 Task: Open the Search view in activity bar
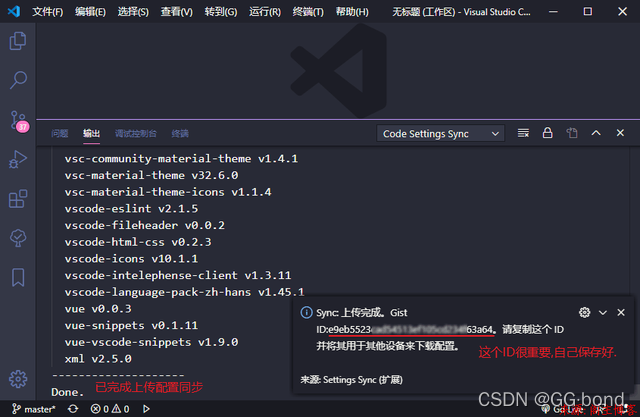(18, 80)
